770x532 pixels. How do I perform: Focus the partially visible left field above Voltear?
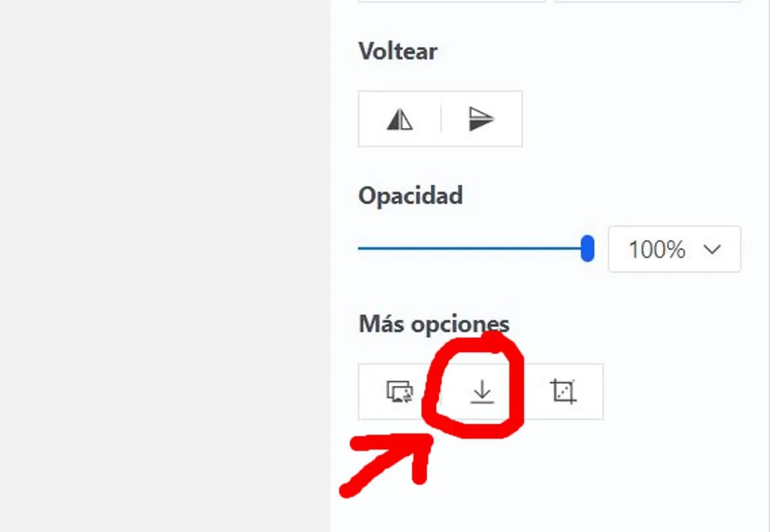(452, 1)
